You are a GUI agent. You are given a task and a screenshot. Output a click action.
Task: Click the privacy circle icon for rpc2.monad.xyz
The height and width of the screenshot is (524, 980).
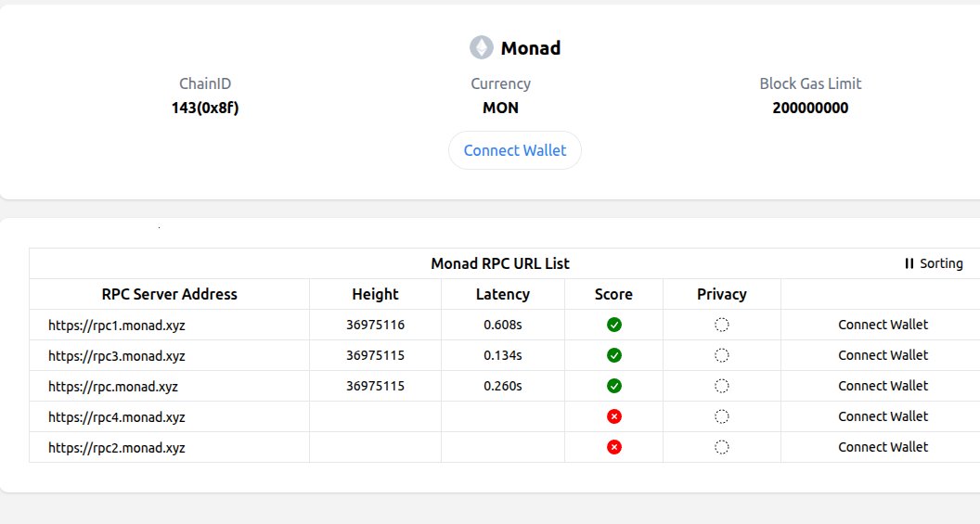click(722, 447)
